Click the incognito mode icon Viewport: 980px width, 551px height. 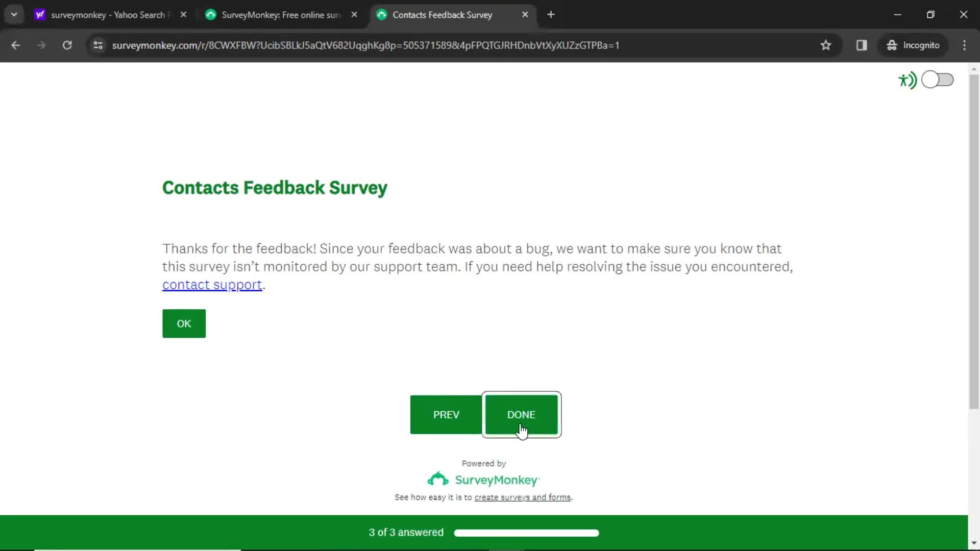coord(893,45)
